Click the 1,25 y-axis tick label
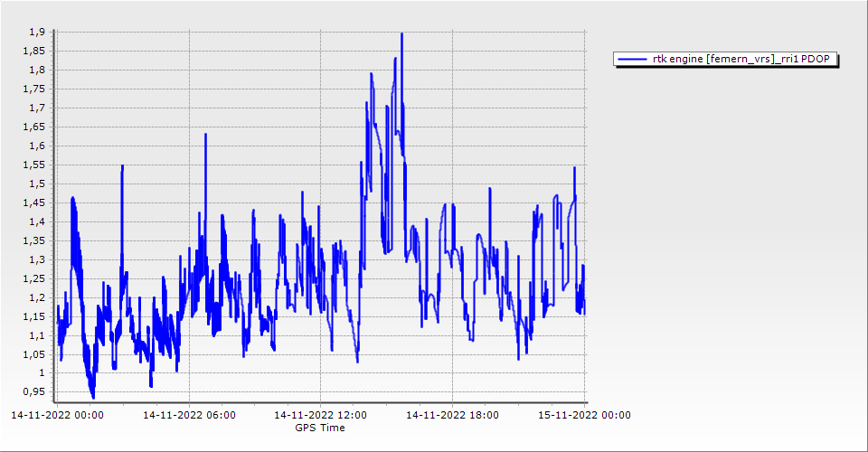Image resolution: width=868 pixels, height=452 pixels. coord(33,278)
